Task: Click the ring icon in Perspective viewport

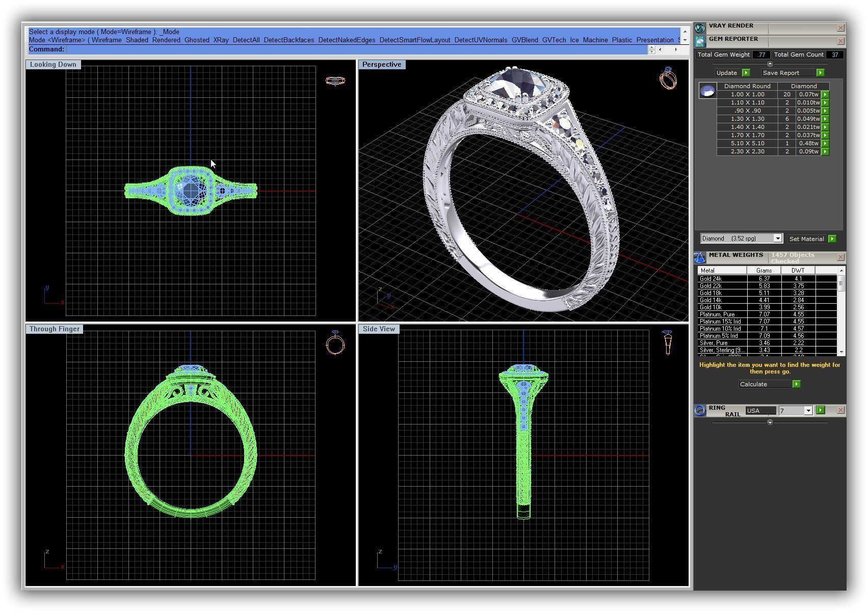Action: tap(668, 78)
